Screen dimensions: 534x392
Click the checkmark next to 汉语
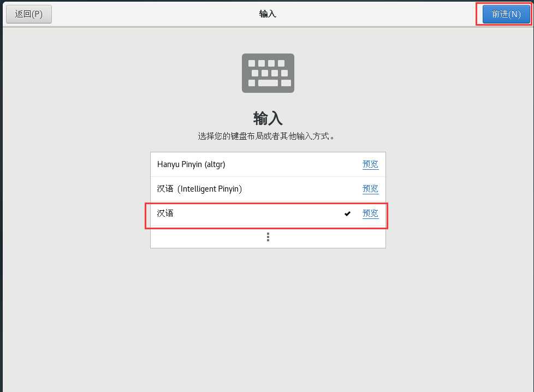(348, 213)
